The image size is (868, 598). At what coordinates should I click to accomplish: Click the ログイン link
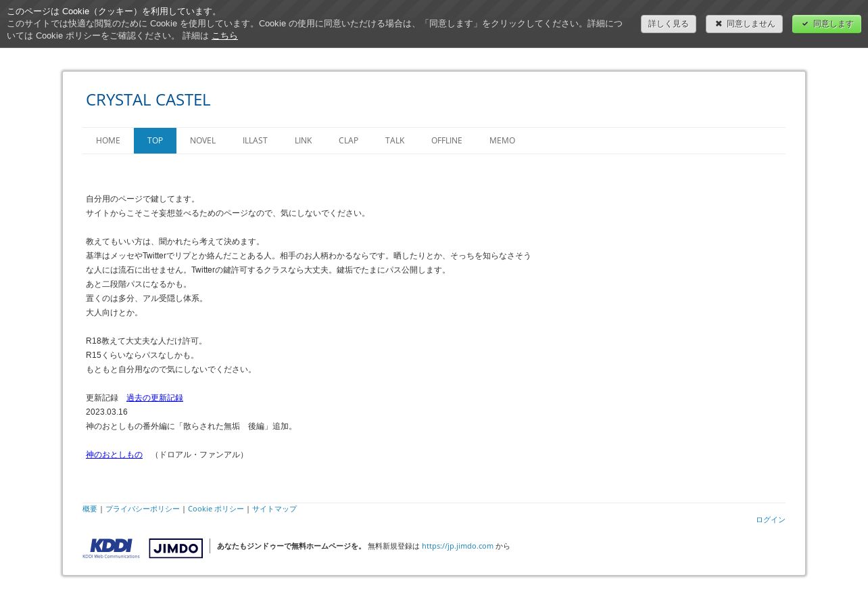click(x=771, y=520)
